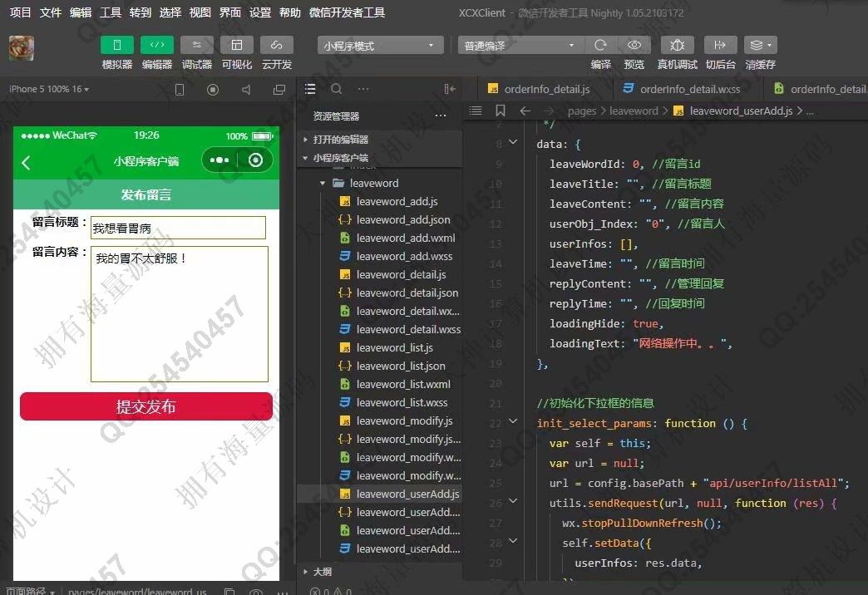This screenshot has width=868, height=595.
Task: Navigate back with the left arrow
Action: (x=525, y=111)
